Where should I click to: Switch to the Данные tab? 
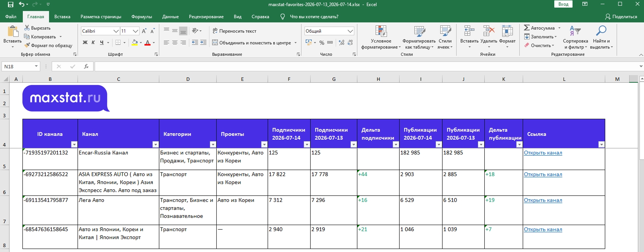point(170,17)
